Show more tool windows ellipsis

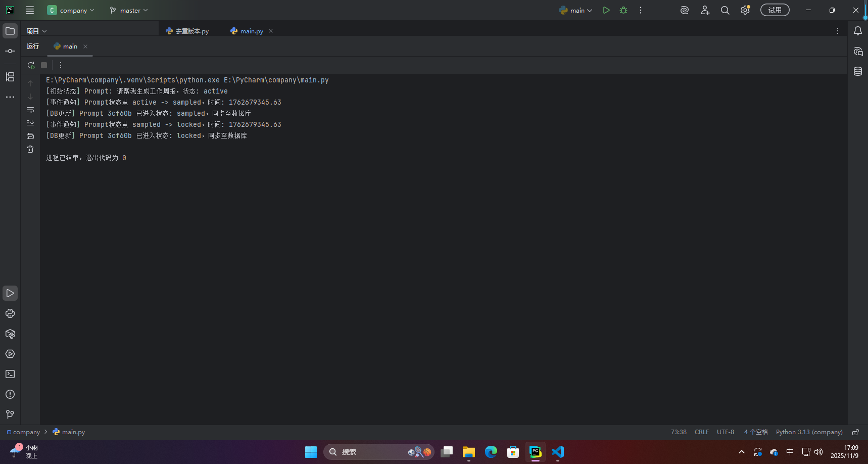pos(10,97)
